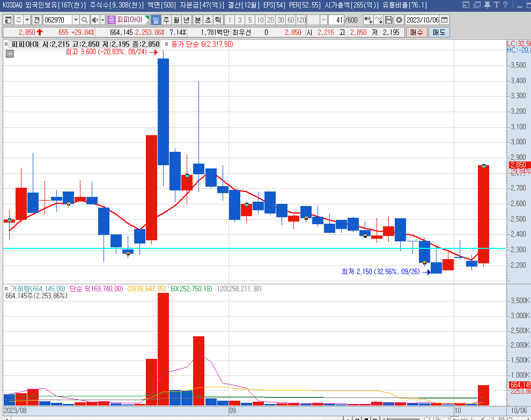Open the 주 market type dropdown arrow
The width and height of the screenshot is (531, 420).
[x=27, y=20]
